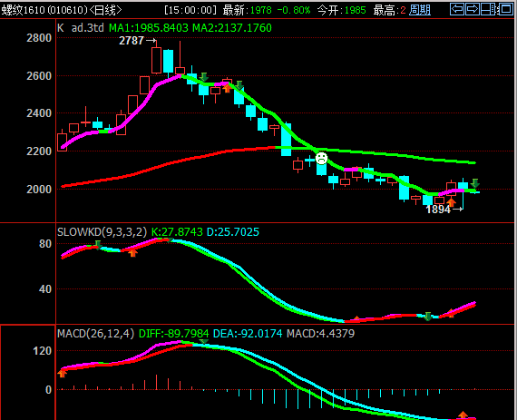
Task: Click the right arrow navigation icon
Action: tap(473, 9)
